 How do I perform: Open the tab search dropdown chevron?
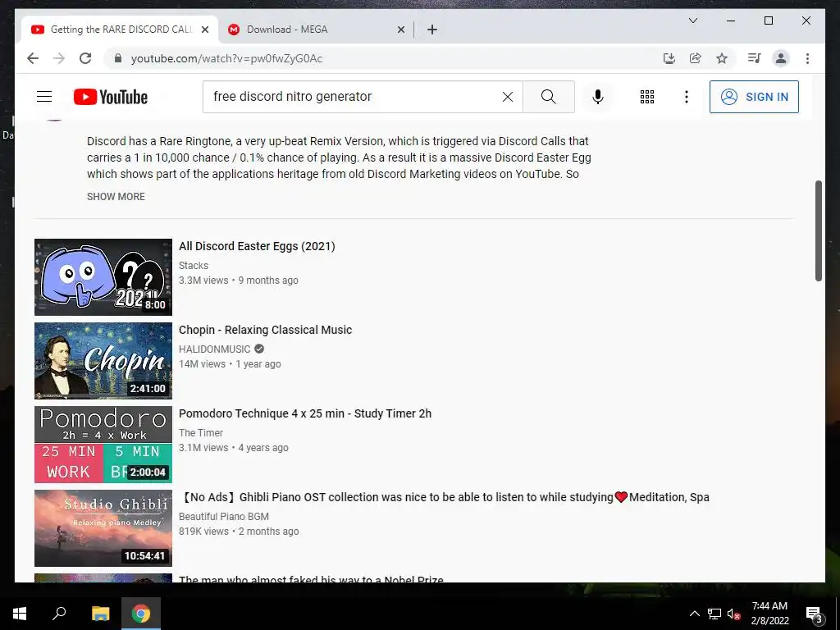point(692,21)
